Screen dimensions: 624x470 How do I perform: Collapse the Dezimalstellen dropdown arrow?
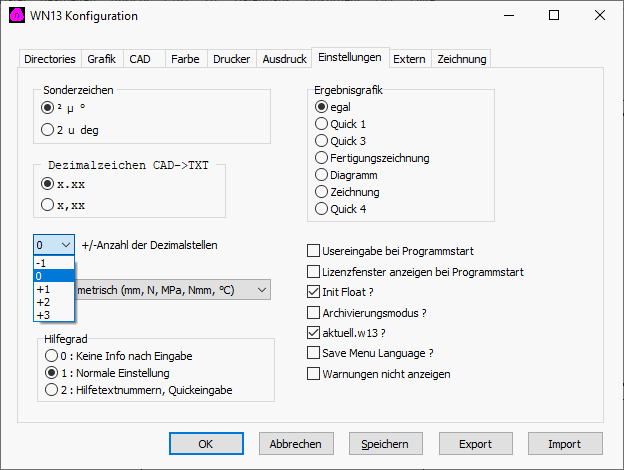coord(65,245)
